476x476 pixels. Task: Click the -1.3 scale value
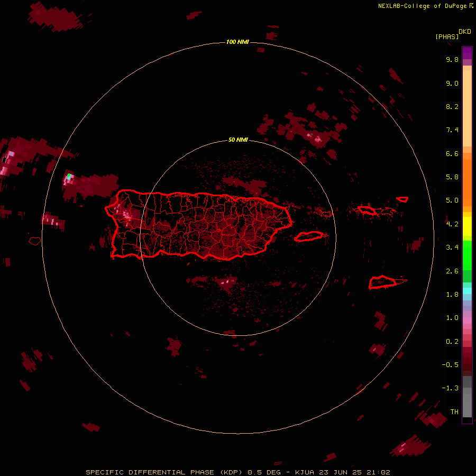[x=450, y=388]
